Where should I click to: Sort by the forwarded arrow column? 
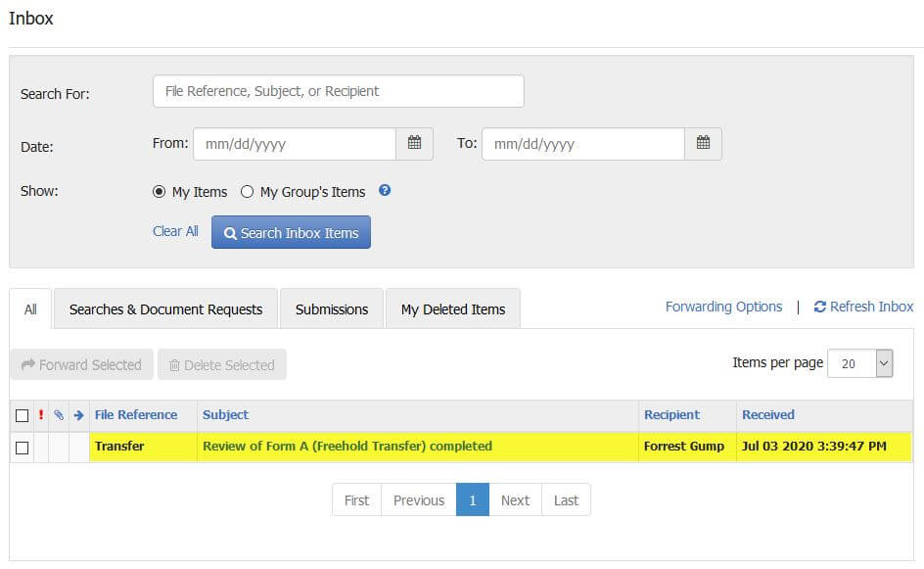[x=79, y=415]
